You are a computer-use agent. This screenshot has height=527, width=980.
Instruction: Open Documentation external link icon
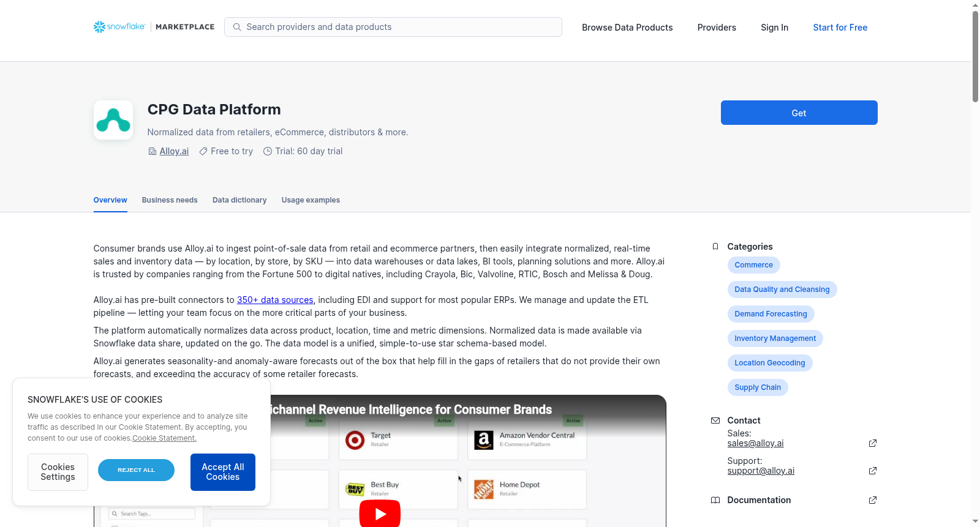click(873, 500)
